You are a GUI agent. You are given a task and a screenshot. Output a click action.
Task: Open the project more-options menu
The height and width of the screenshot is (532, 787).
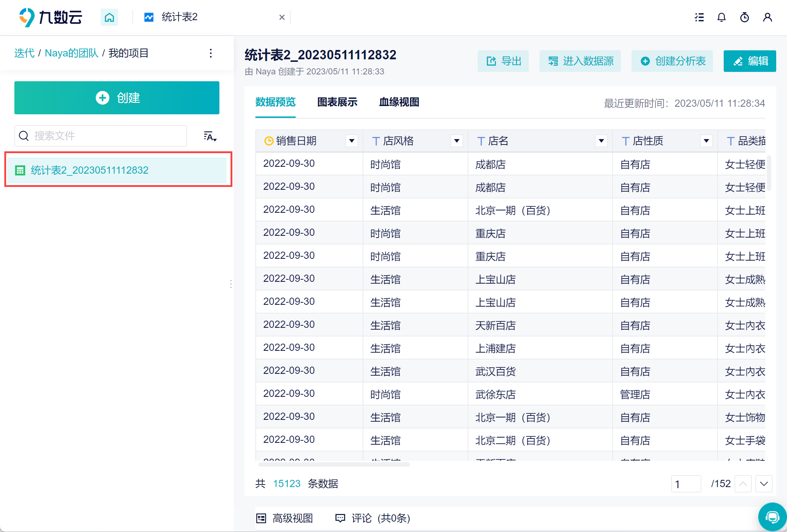(211, 53)
